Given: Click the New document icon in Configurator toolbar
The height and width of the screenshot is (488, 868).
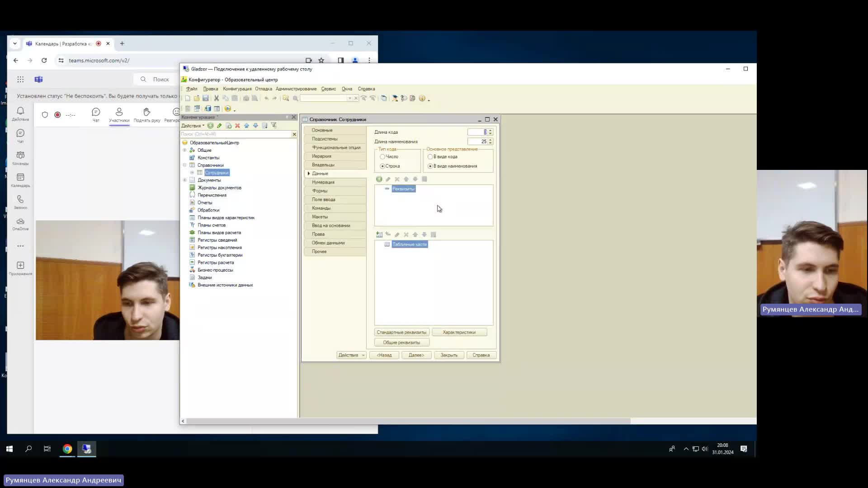Looking at the screenshot, I should (x=188, y=99).
